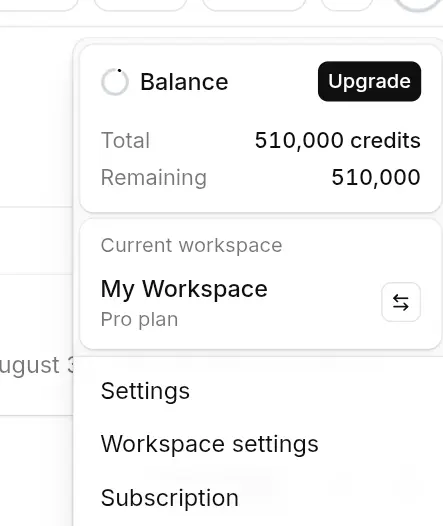This screenshot has height=526, width=443.
Task: Click the circular balance progress icon
Action: tap(115, 82)
